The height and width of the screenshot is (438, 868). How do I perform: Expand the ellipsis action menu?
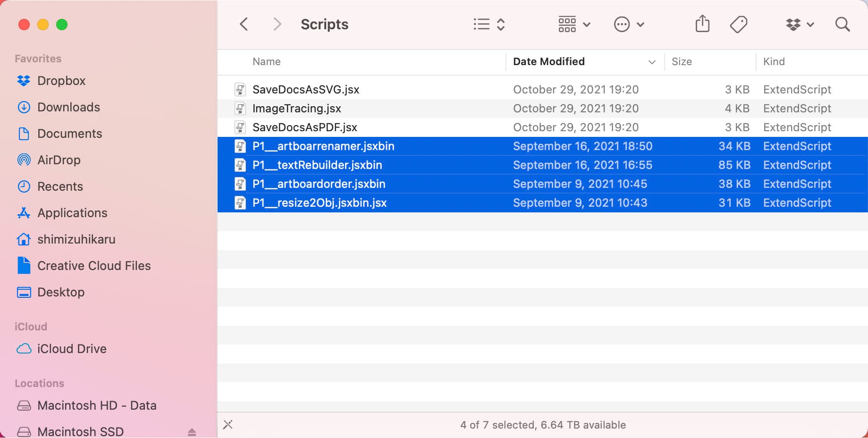(x=628, y=24)
